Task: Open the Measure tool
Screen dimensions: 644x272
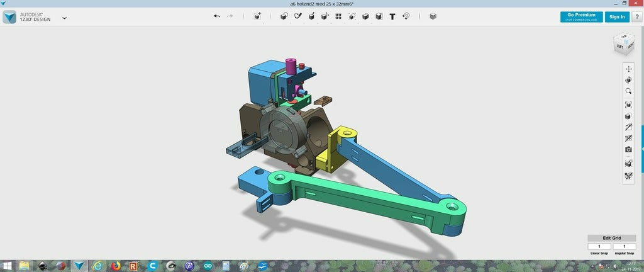Action: [x=379, y=16]
